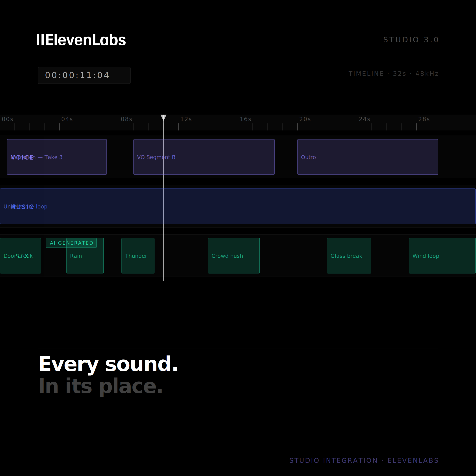Click the 00s ruler label
Viewport: 476px width, 476px height.
click(x=8, y=119)
